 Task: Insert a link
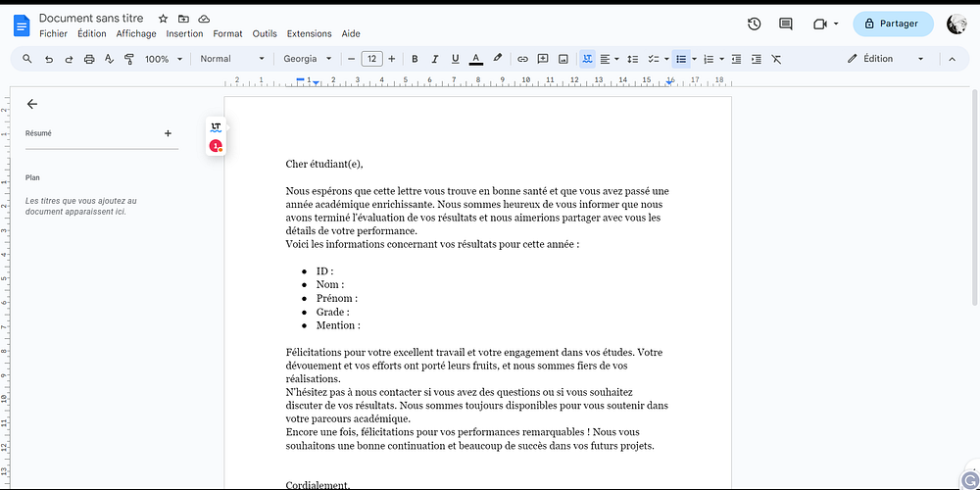click(x=522, y=60)
